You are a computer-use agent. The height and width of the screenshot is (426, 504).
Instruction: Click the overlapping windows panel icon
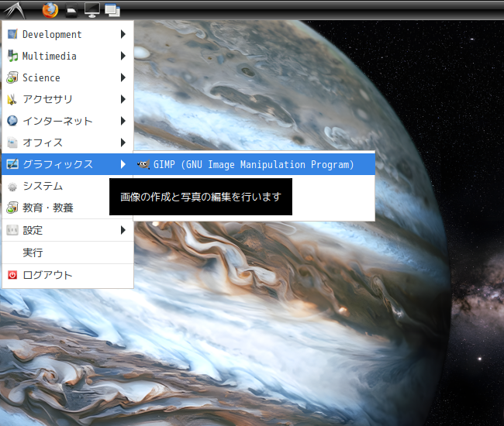(x=112, y=10)
